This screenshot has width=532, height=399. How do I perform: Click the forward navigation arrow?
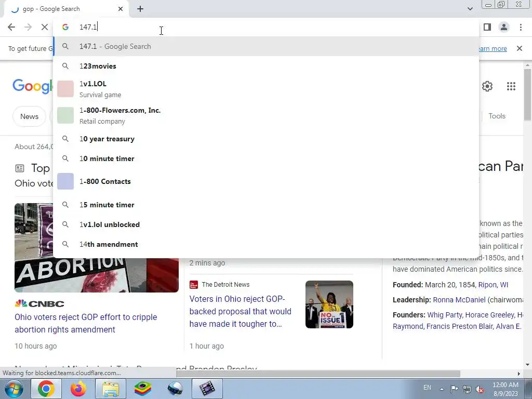28,27
